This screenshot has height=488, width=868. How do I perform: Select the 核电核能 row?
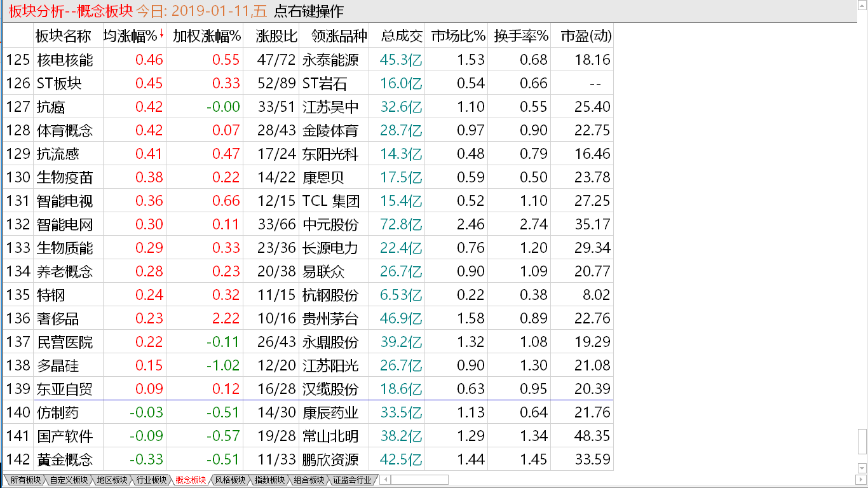[x=308, y=60]
